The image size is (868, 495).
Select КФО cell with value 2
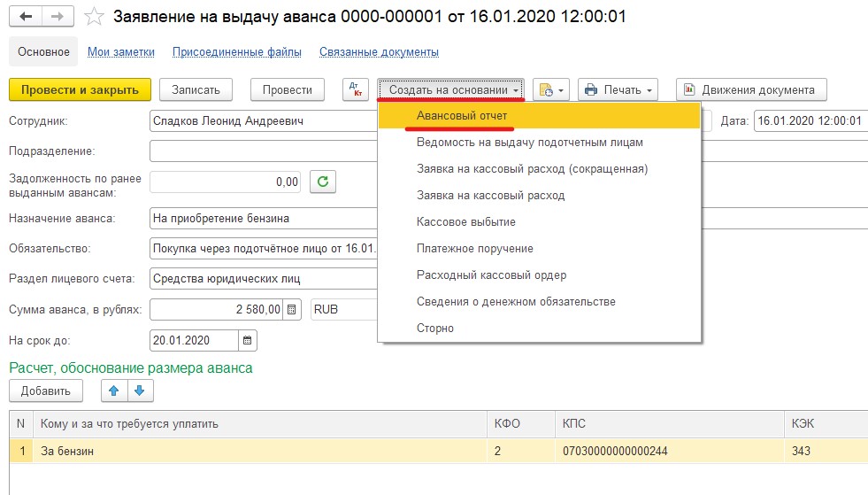coord(521,452)
